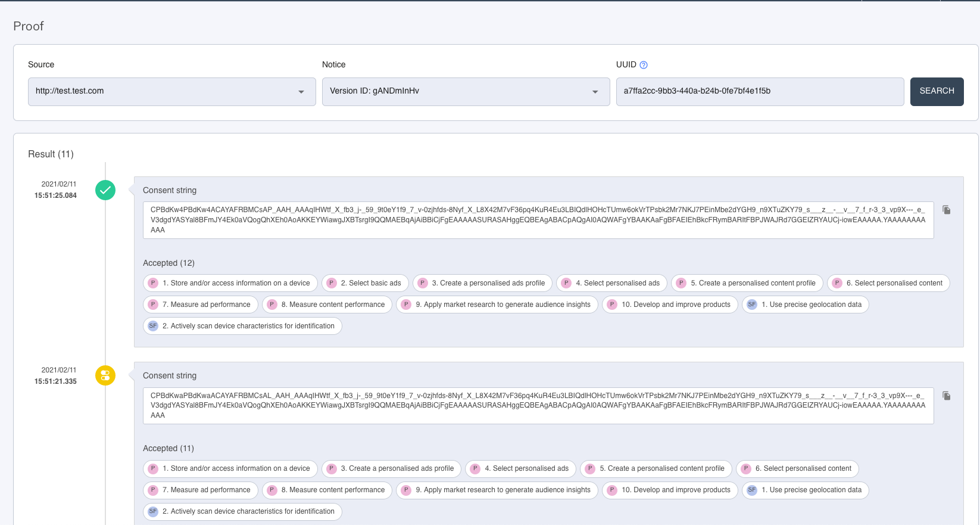Image resolution: width=980 pixels, height=525 pixels.
Task: Click the UUID help question mark icon
Action: (644, 65)
